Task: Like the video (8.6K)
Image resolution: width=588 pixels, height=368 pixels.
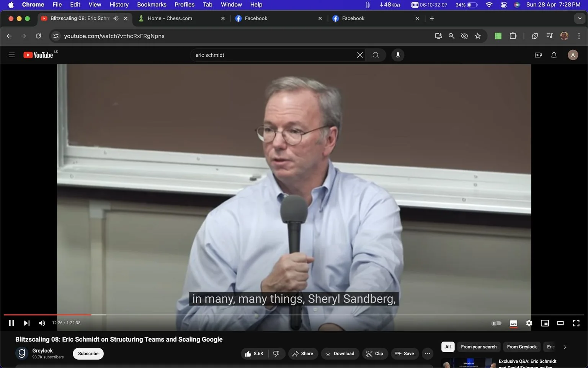Action: coord(255,353)
